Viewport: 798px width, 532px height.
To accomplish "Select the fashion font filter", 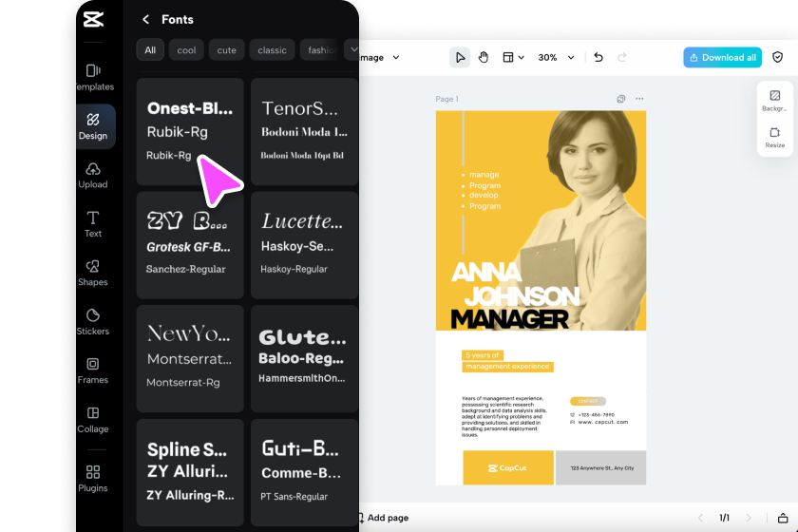I will coord(322,50).
